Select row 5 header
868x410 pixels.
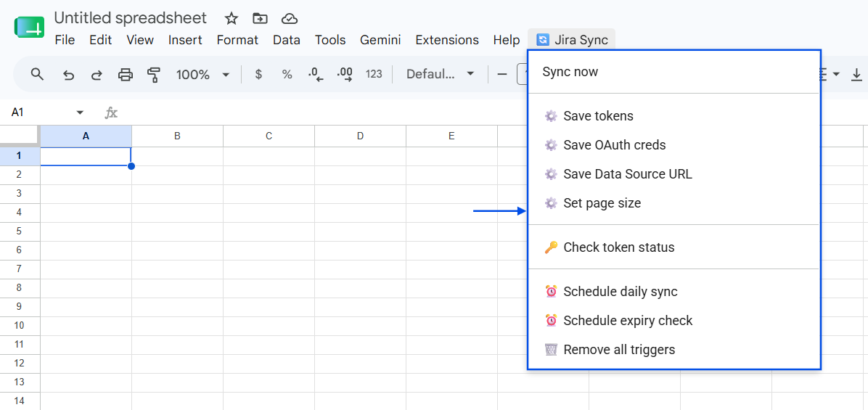click(x=19, y=231)
